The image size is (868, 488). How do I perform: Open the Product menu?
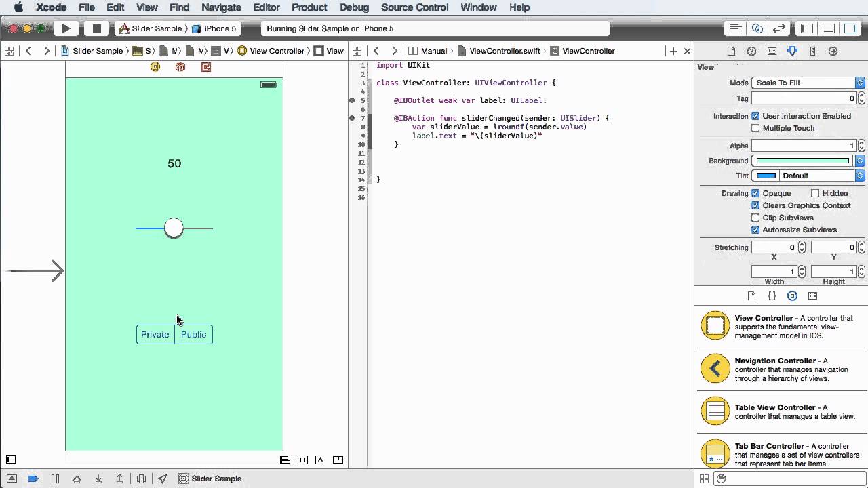click(309, 7)
